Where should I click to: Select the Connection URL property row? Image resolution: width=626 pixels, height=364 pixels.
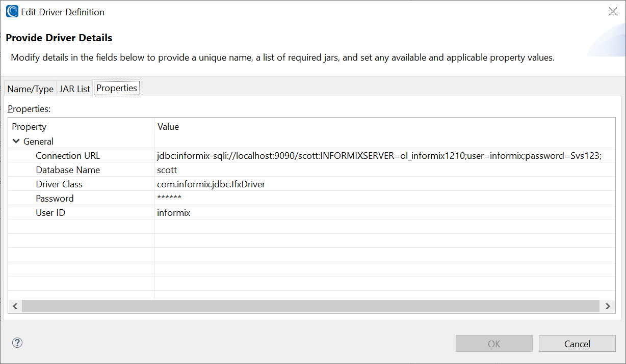click(x=311, y=155)
